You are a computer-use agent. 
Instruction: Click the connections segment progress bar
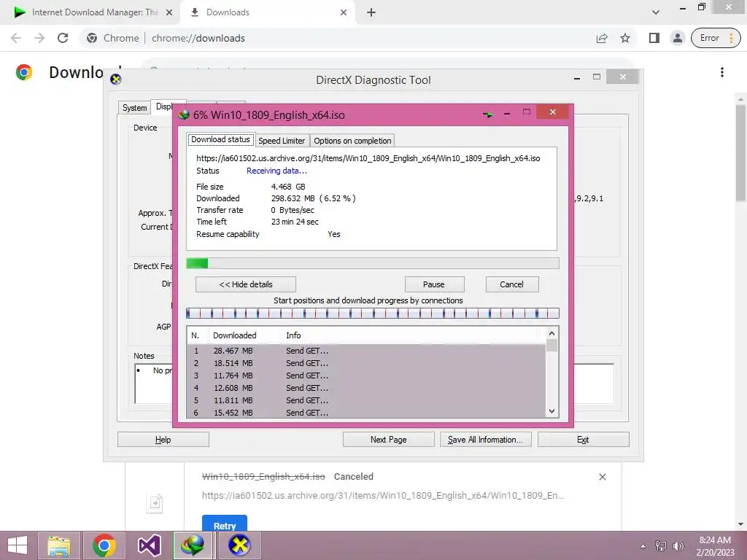(x=373, y=313)
